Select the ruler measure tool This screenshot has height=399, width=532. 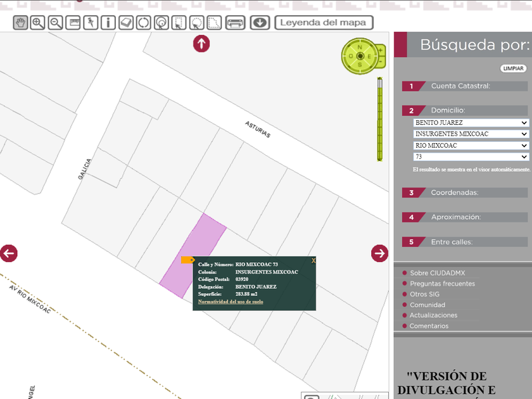pos(73,23)
